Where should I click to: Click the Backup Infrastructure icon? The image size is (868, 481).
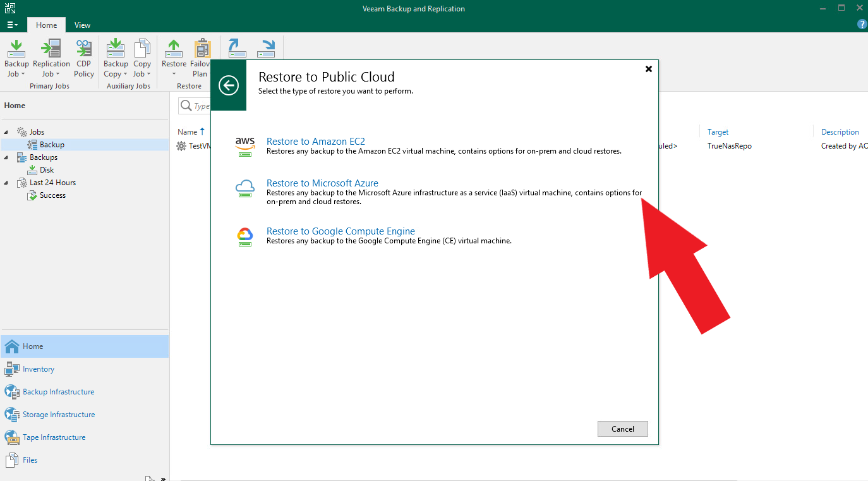tap(11, 392)
